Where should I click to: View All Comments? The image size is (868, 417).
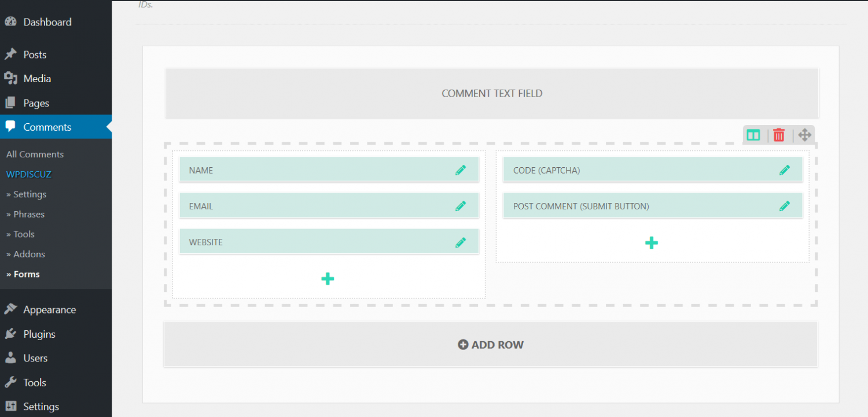(34, 154)
